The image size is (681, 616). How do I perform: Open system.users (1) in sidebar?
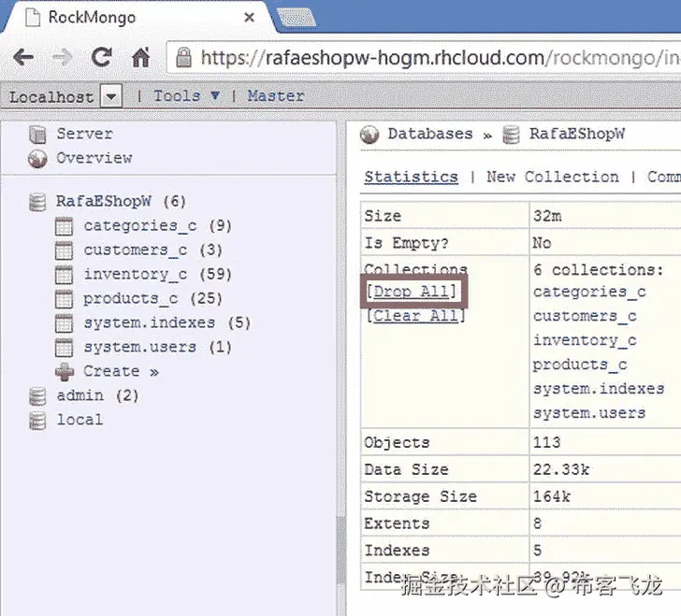click(x=158, y=348)
